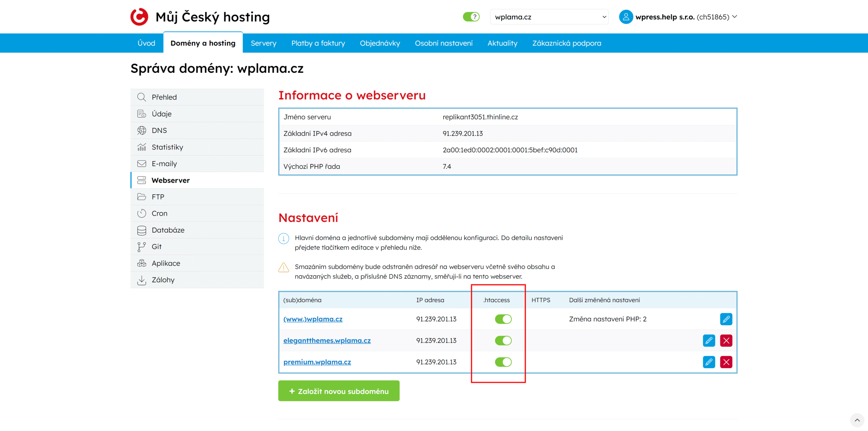This screenshot has width=868, height=431.
Task: Switch to the Objednávky tab
Action: [x=380, y=43]
